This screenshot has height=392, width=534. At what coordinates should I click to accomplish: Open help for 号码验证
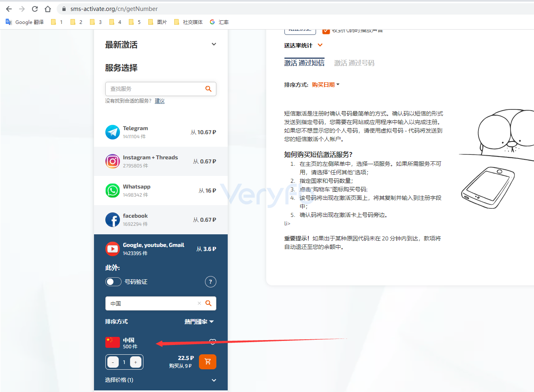pyautogui.click(x=211, y=282)
